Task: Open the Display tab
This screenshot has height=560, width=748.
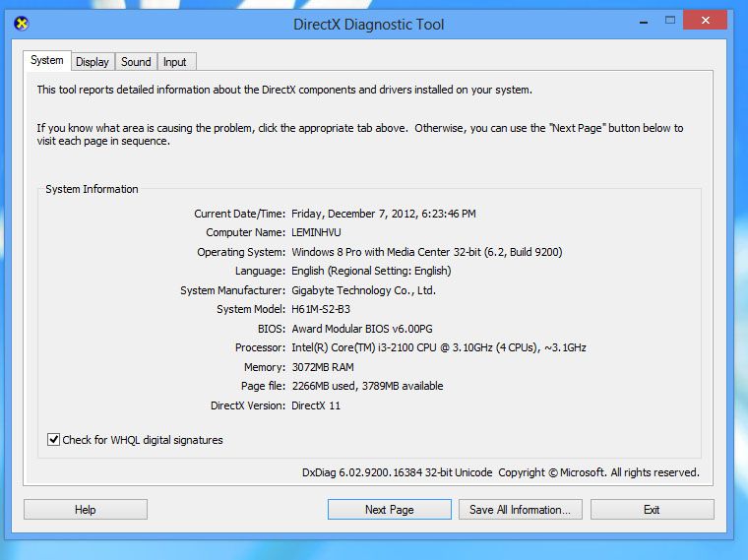Action: [x=93, y=62]
